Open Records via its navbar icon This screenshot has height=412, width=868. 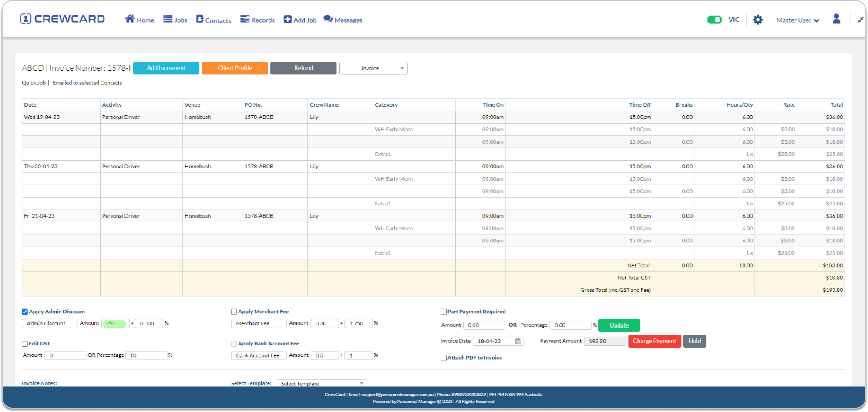(x=245, y=18)
